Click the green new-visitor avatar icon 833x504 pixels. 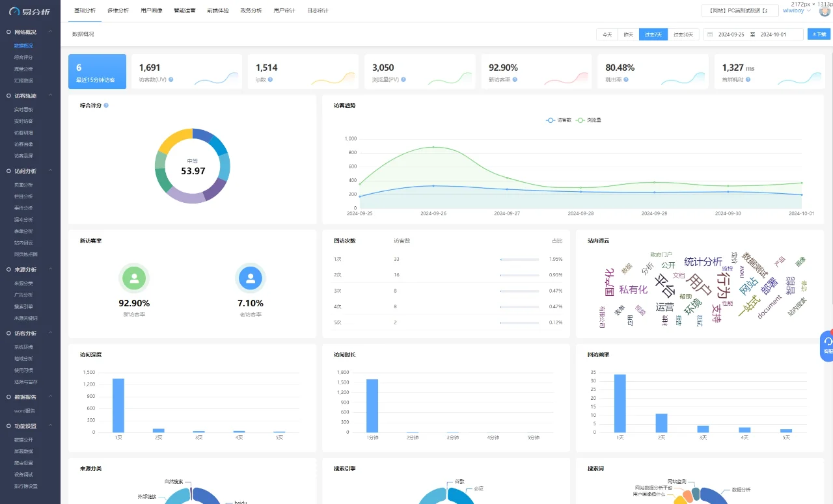134,278
